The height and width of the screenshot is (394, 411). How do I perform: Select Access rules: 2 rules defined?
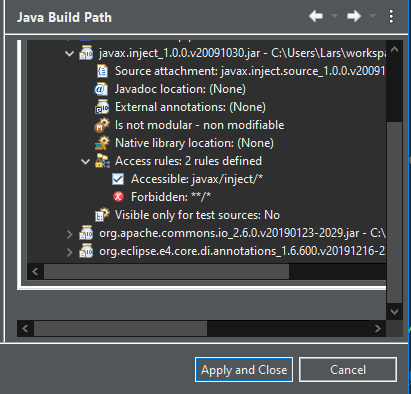click(x=188, y=161)
